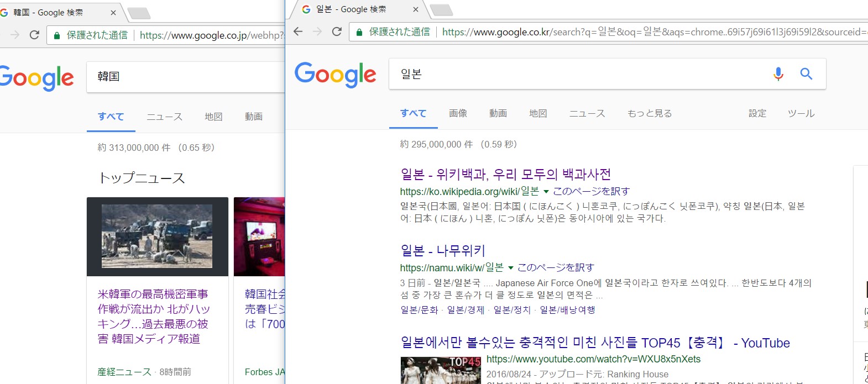Expand dropdown arrow beside namu.wiki URL
This screenshot has height=384, width=868.
(511, 268)
